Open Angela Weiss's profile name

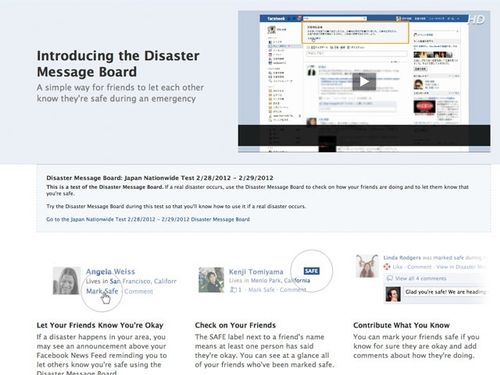(110, 272)
